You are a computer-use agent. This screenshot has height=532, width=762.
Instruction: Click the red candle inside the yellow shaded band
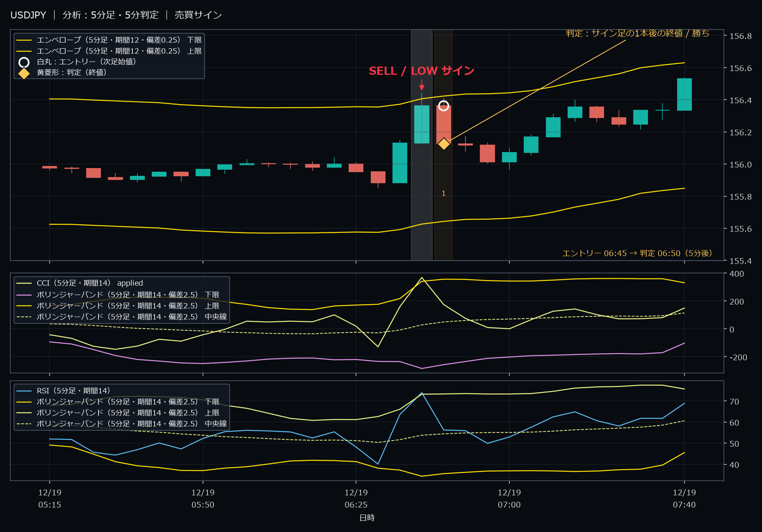[x=443, y=125]
